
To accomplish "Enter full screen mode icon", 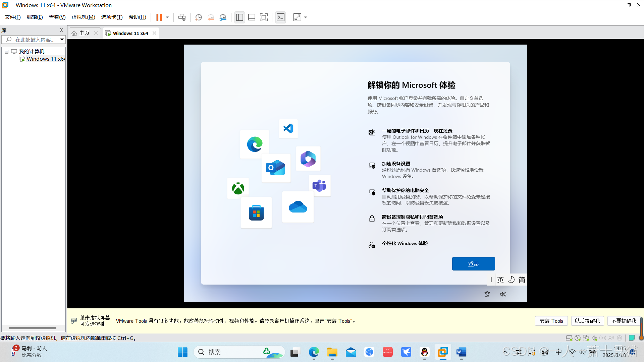I will pos(264,17).
